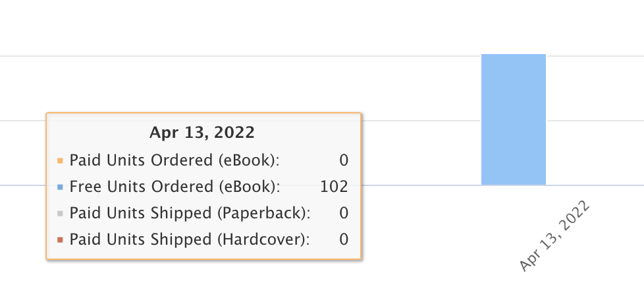Select the Paid Units Ordered (eBook) label
The width and height of the screenshot is (644, 281).
tap(174, 160)
